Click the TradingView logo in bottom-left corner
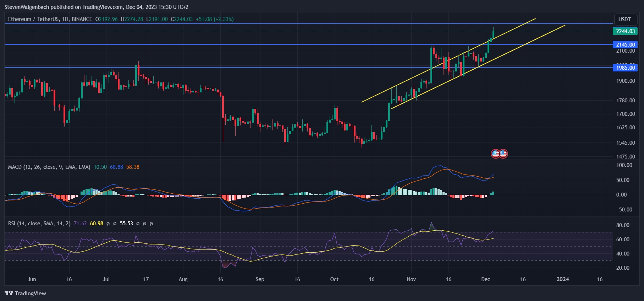Image resolution: width=644 pixels, height=301 pixels. point(25,293)
